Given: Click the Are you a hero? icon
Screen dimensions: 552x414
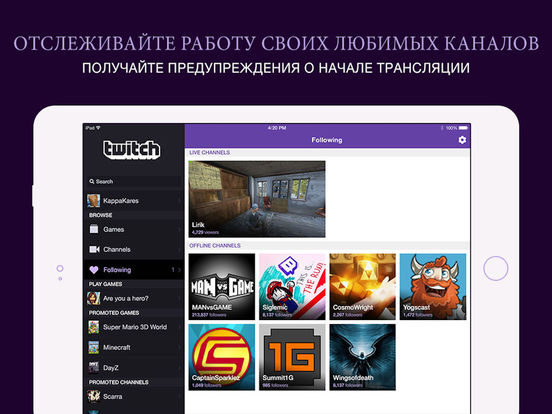Looking at the screenshot, I should tap(93, 298).
